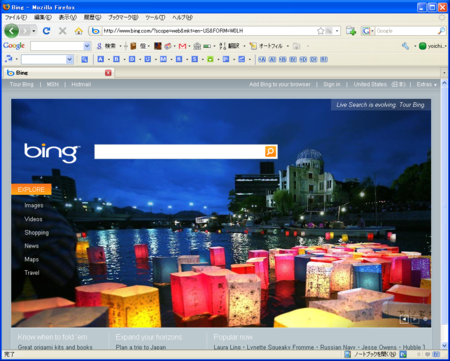Click the brown bookmarks book icon in Google Toolbar

tap(133, 46)
